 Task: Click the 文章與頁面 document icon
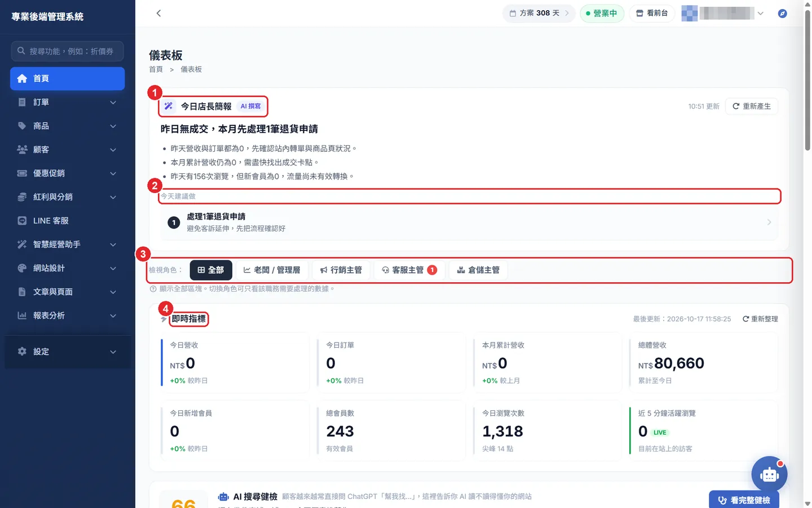[22, 292]
